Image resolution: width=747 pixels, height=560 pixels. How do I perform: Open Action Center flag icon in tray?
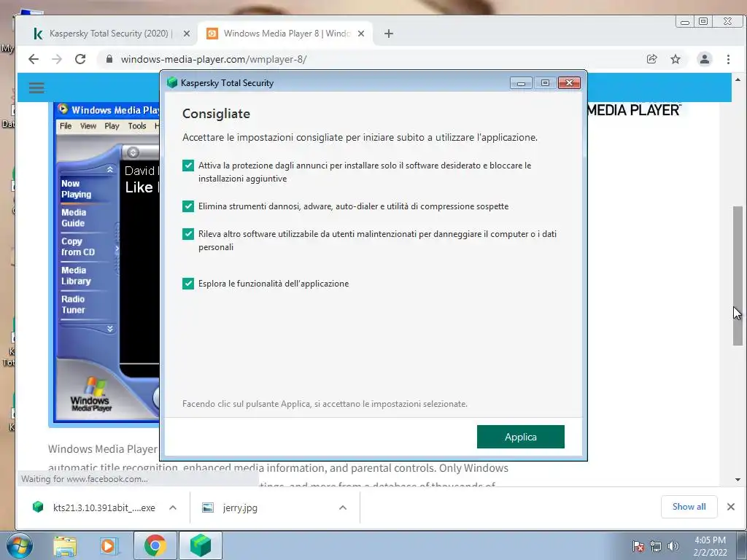pos(638,545)
